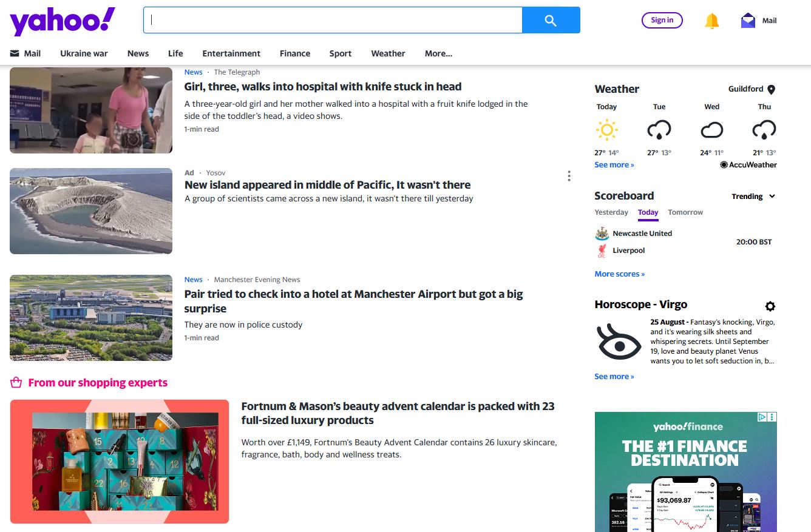Open Horoscope settings via the gear icon
Image resolution: width=811 pixels, height=532 pixels.
770,306
